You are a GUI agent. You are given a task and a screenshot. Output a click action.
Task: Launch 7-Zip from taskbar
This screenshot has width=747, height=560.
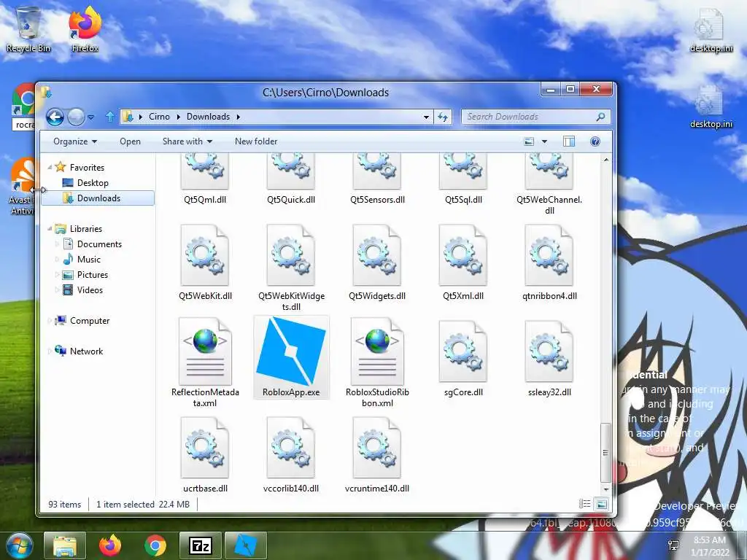point(201,545)
